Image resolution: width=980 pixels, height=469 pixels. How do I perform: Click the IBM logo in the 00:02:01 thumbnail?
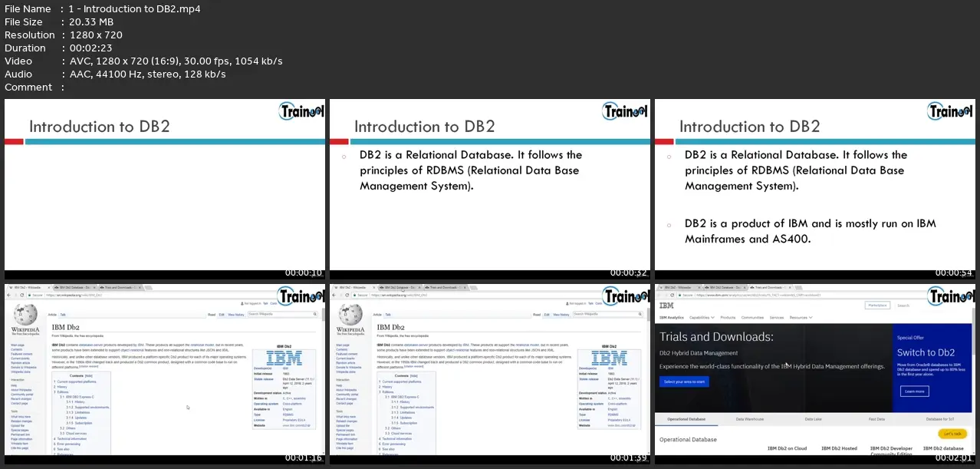pos(666,306)
